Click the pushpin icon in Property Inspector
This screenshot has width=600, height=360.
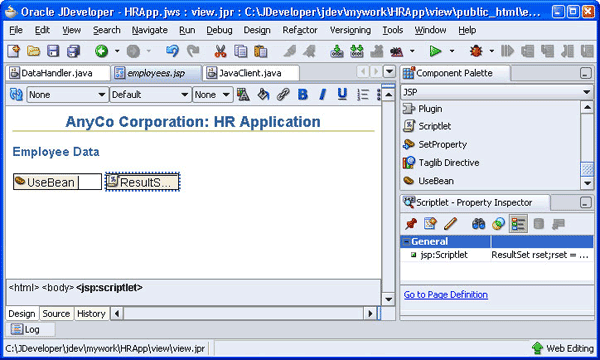click(411, 224)
